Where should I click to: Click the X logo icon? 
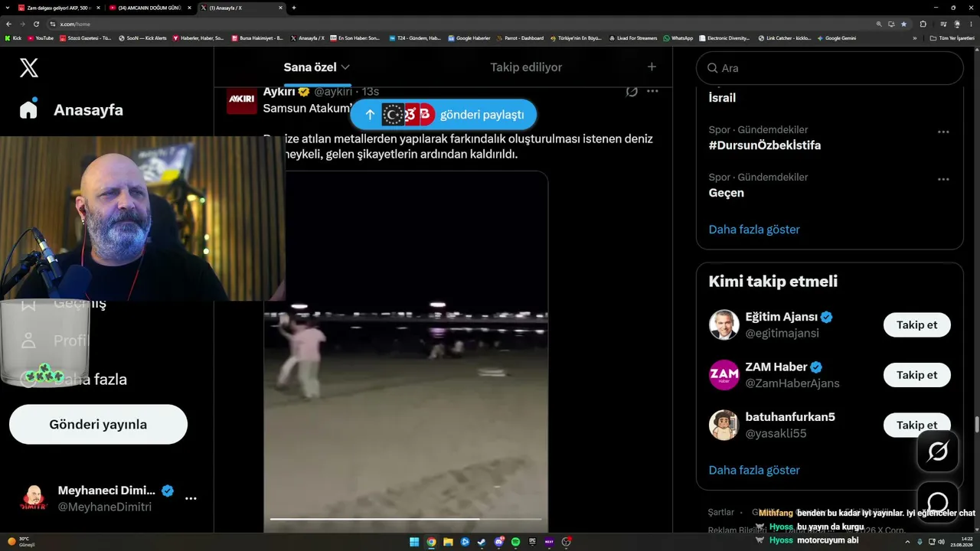(29, 67)
